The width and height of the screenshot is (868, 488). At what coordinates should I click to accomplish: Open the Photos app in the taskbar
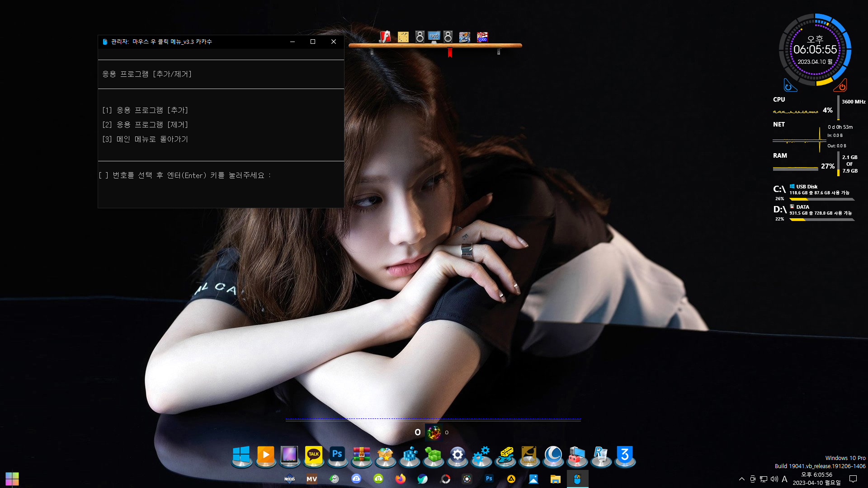533,479
